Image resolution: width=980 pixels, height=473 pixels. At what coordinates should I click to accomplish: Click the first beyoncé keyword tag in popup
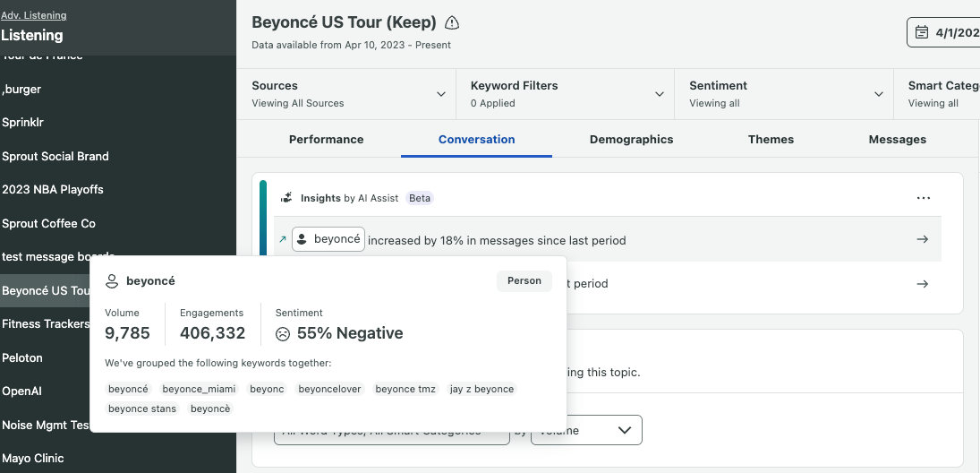pos(128,389)
